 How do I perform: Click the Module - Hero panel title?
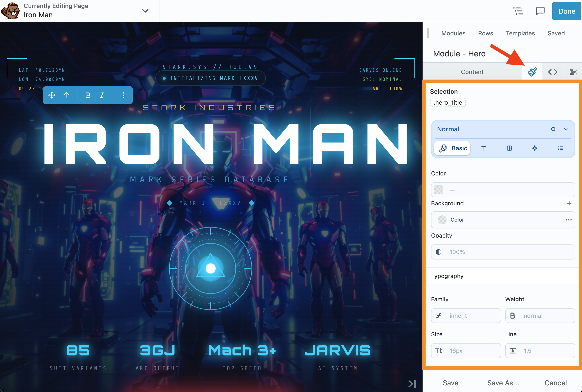(x=459, y=53)
